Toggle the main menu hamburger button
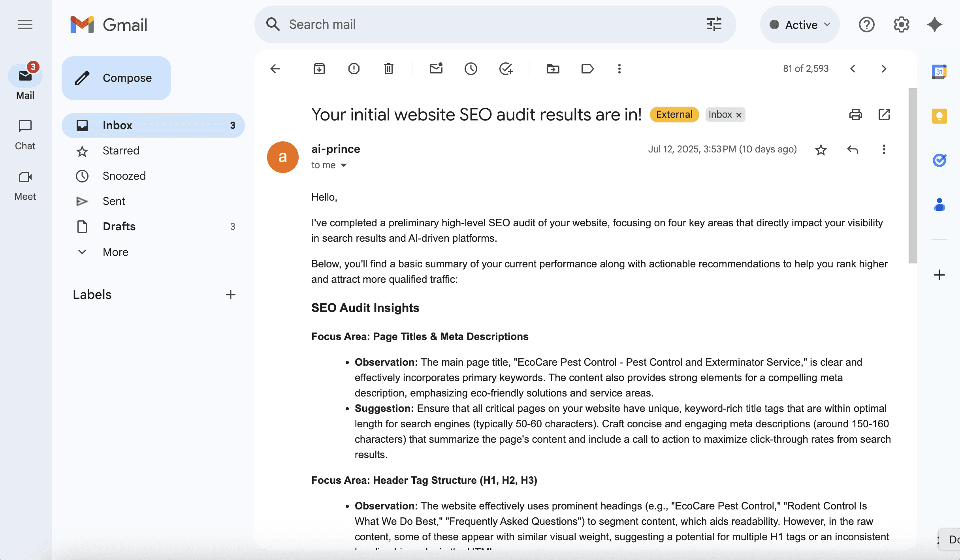This screenshot has height=560, width=960. [x=25, y=25]
